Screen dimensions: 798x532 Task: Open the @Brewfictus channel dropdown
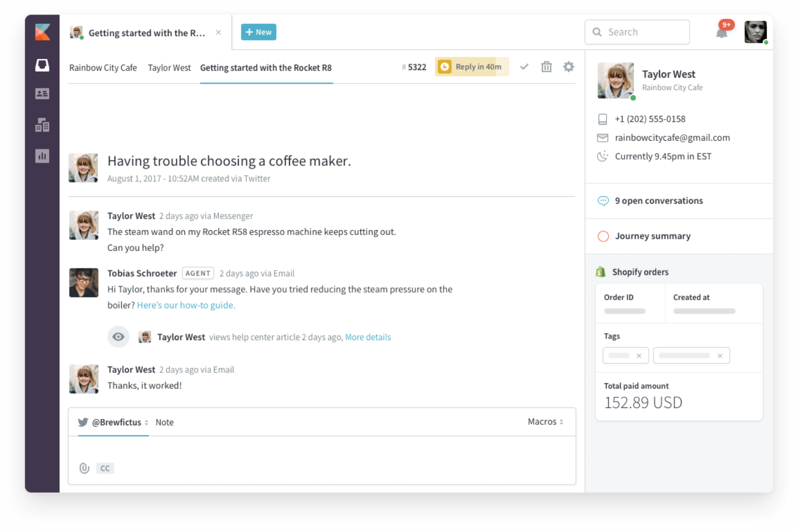[114, 422]
